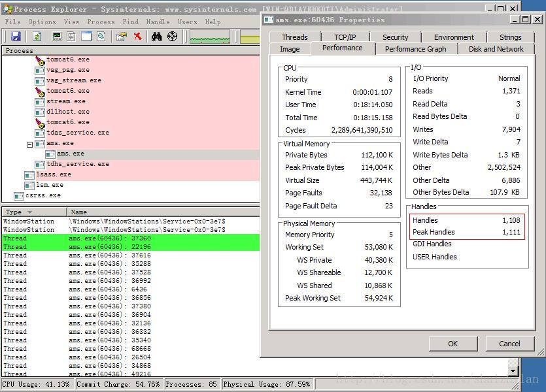546x392 pixels.
Task: Open the Handle menu
Action: 158,22
